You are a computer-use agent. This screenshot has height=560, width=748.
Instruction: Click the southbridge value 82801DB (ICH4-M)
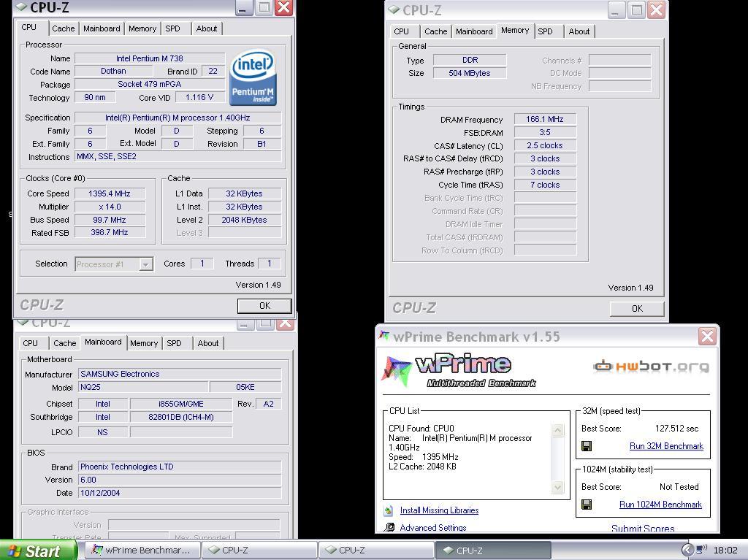(181, 417)
